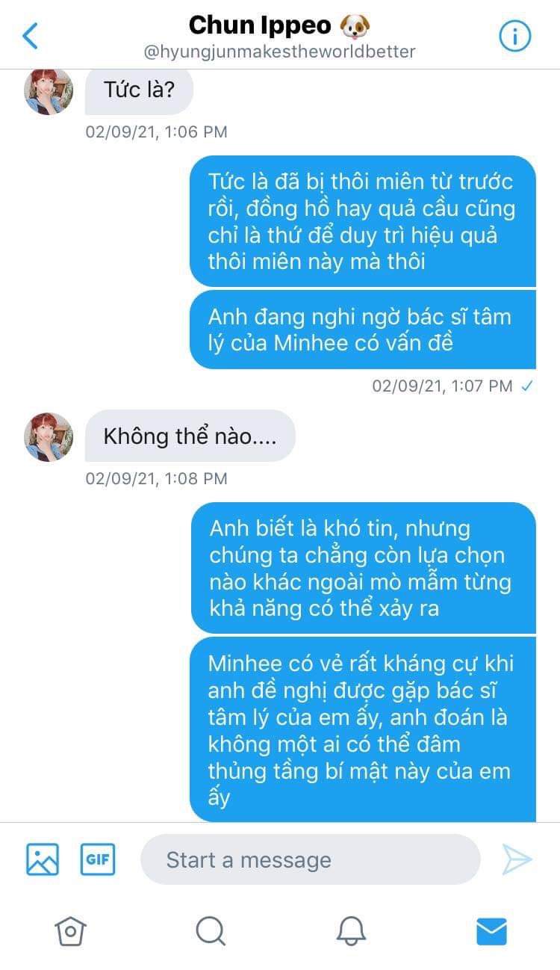Attach a photo with image icon
Image resolution: width=560 pixels, height=970 pixels.
[43, 859]
